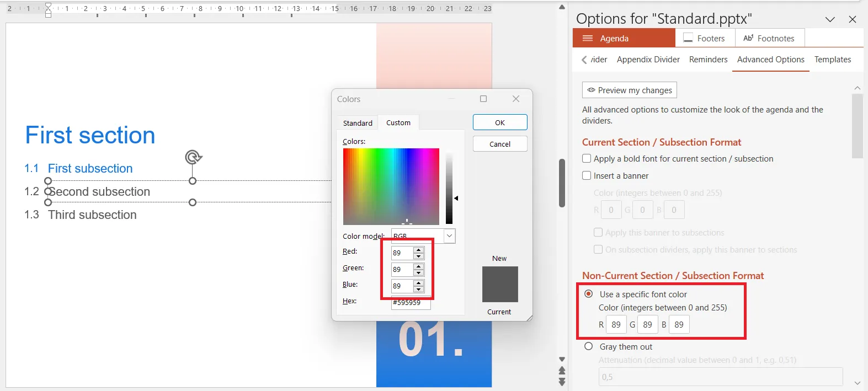Click the banner color B field
This screenshot has height=391, width=868.
(x=674, y=210)
